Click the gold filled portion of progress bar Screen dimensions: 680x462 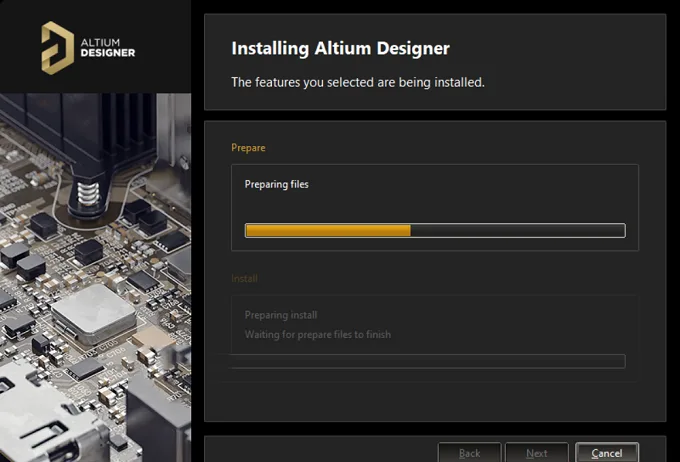pyautogui.click(x=328, y=230)
